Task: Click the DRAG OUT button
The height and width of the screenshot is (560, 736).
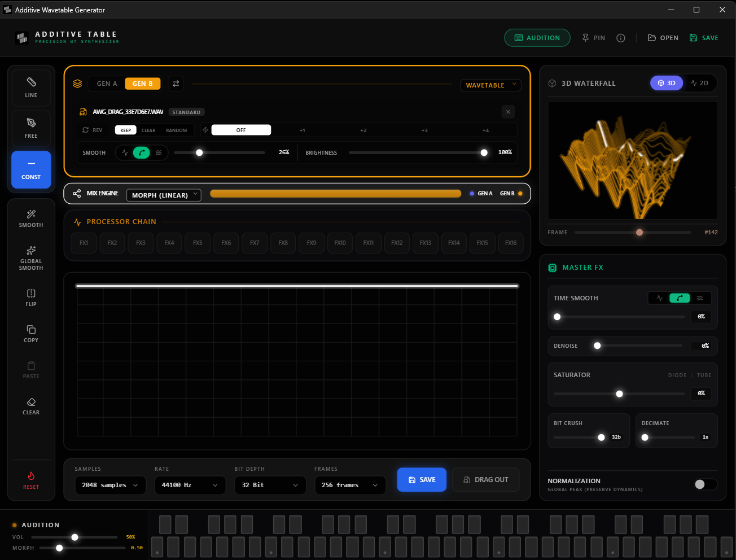Action: 486,480
